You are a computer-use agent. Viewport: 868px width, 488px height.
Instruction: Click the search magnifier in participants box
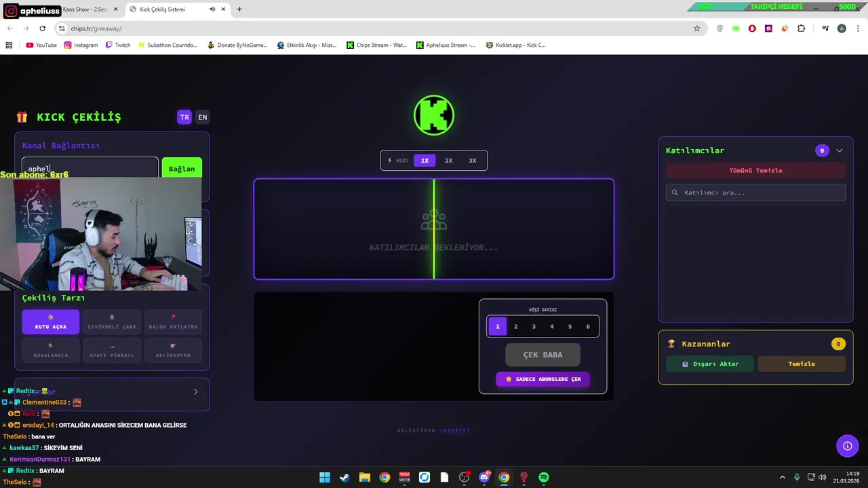tap(675, 192)
